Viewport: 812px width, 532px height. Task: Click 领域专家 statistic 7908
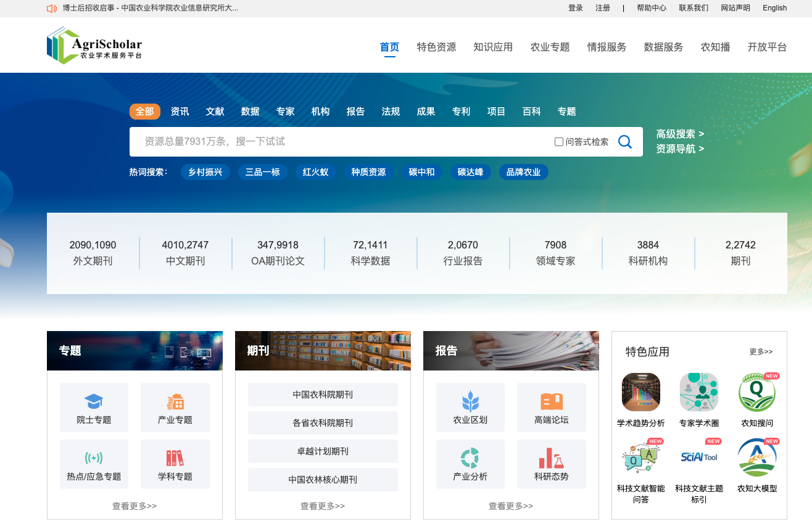tap(556, 253)
